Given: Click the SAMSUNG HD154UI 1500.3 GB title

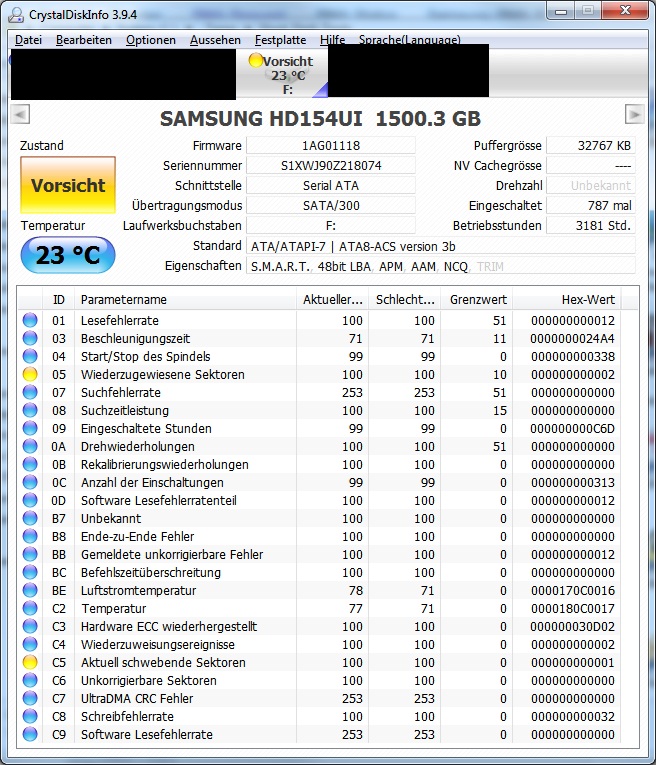Looking at the screenshot, I should pos(320,119).
